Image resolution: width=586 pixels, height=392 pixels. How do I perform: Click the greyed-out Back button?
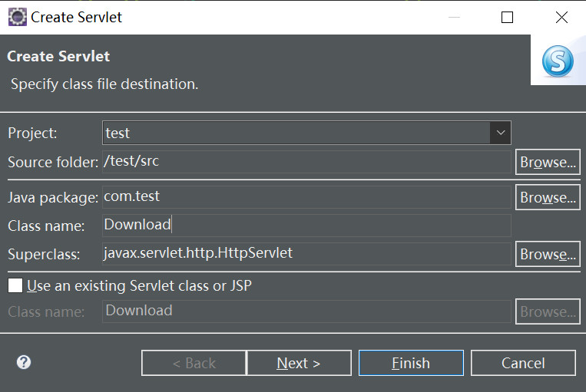194,363
